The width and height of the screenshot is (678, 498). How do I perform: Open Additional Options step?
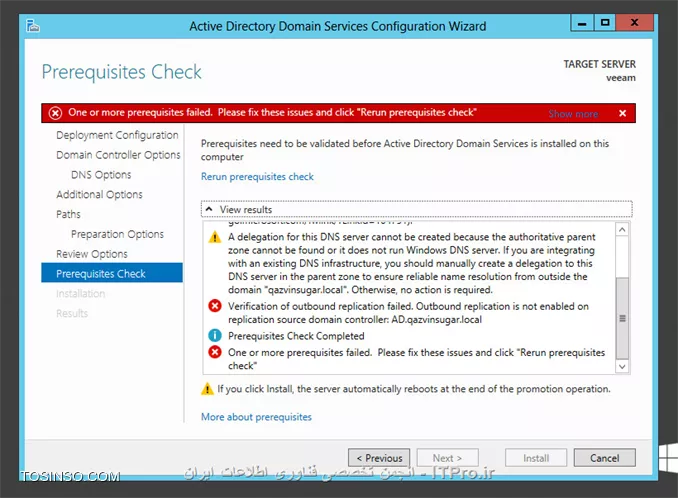point(99,195)
